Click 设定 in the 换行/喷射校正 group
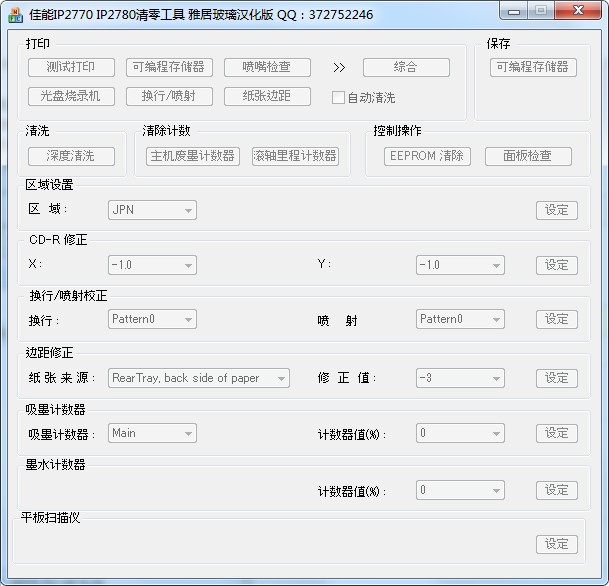Viewport: 609px width, 586px height. tap(557, 320)
